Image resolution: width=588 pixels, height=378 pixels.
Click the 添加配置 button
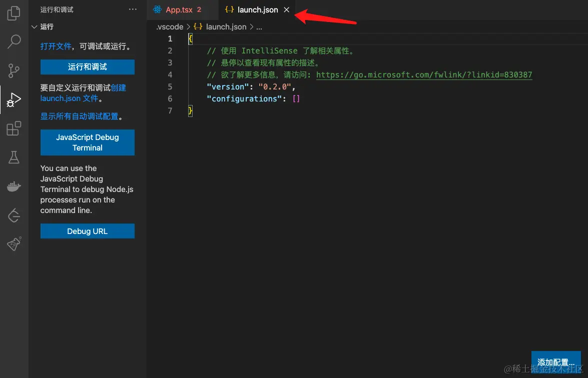556,362
